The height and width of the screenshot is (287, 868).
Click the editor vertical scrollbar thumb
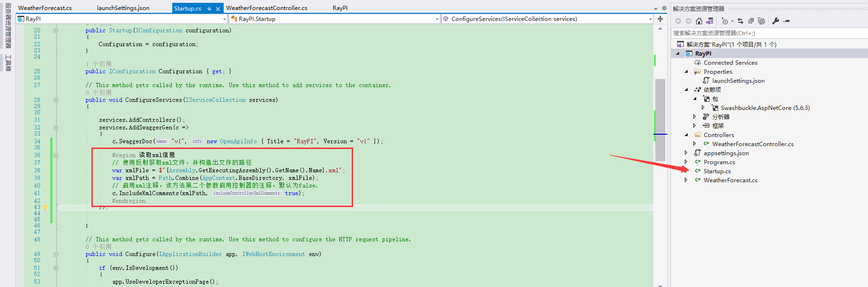(660, 120)
